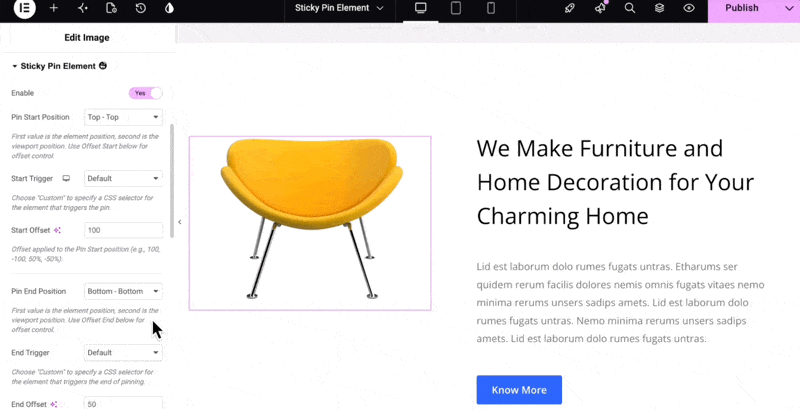Collapse the editor panel with side arrow
The height and width of the screenshot is (409, 800).
(x=180, y=222)
